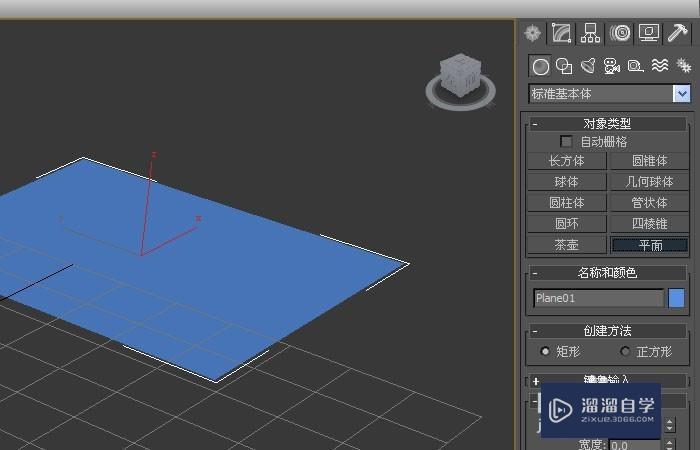This screenshot has height=450, width=700.
Task: Open the blue object color swatch
Action: coord(676,298)
